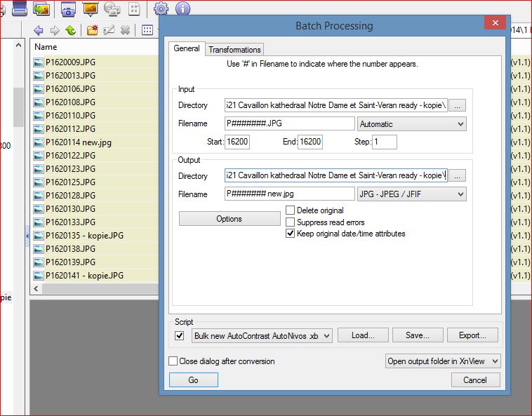Click the scanner acquire icon in toolbar

pos(20,9)
